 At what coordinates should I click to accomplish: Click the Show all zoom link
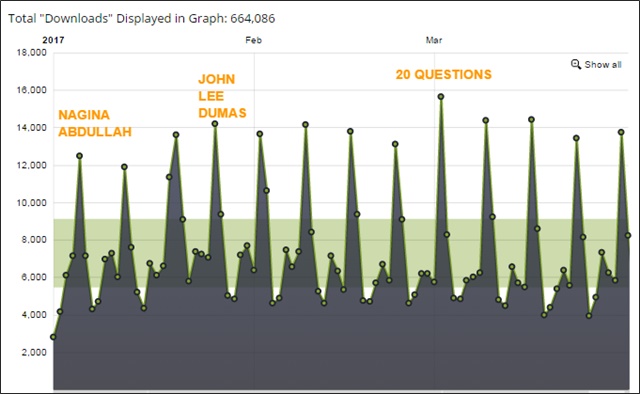pos(596,65)
